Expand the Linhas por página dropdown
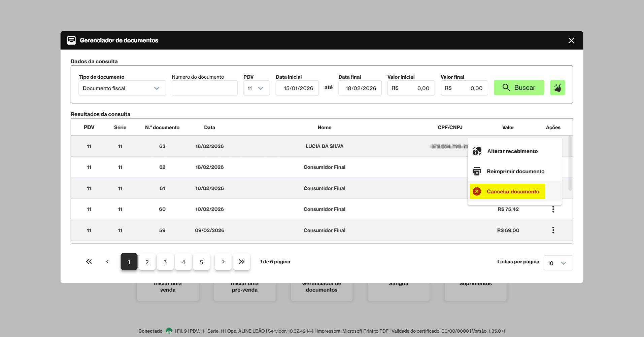The image size is (644, 337). point(558,263)
